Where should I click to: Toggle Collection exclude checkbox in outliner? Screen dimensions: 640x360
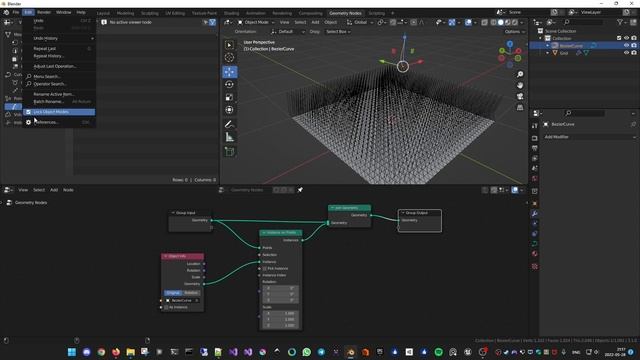tap(619, 38)
